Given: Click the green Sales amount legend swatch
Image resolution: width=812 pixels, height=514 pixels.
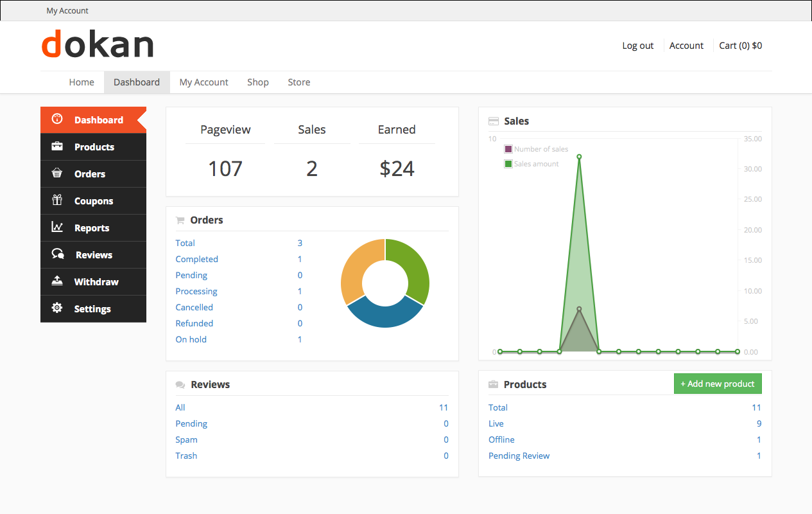Looking at the screenshot, I should [x=508, y=164].
